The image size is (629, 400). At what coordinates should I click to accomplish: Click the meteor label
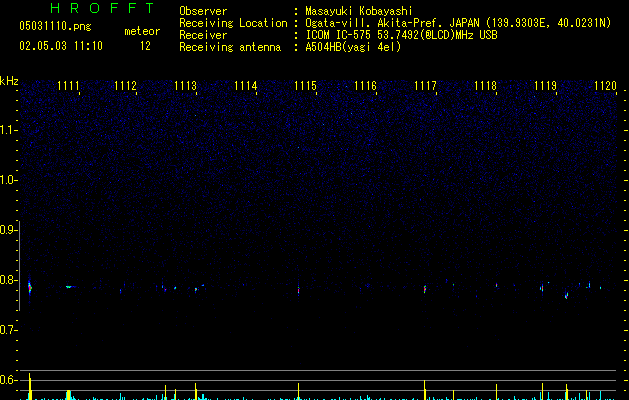(x=142, y=31)
